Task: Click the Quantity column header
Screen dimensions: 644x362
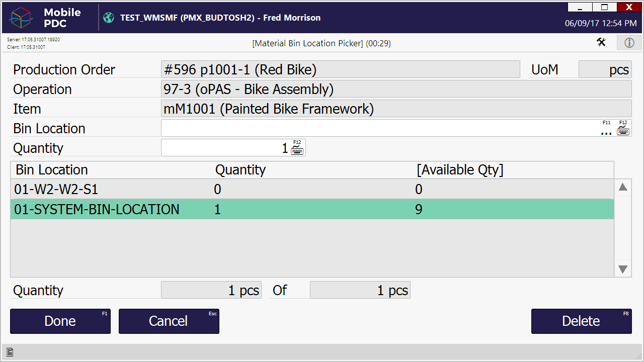Action: point(240,170)
